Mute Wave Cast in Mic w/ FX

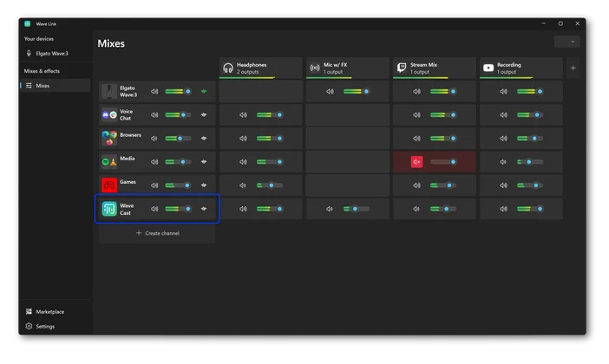pos(330,209)
